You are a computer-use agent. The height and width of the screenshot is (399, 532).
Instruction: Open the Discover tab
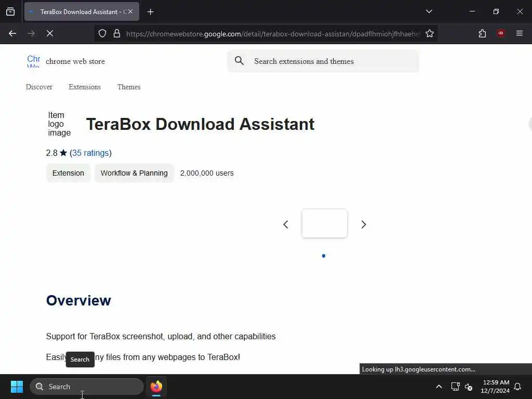tap(39, 87)
